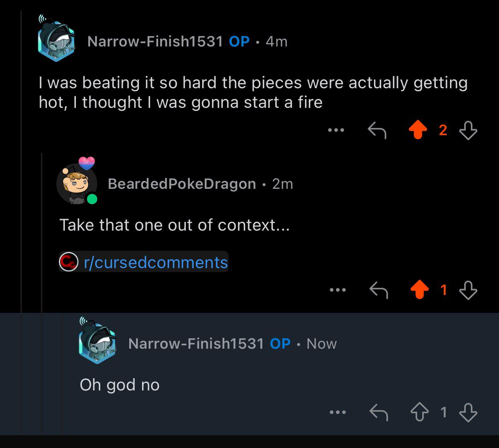Viewport: 499px width, 448px height.
Task: Open BeardedPokeDragon's user profile name
Action: point(182,184)
